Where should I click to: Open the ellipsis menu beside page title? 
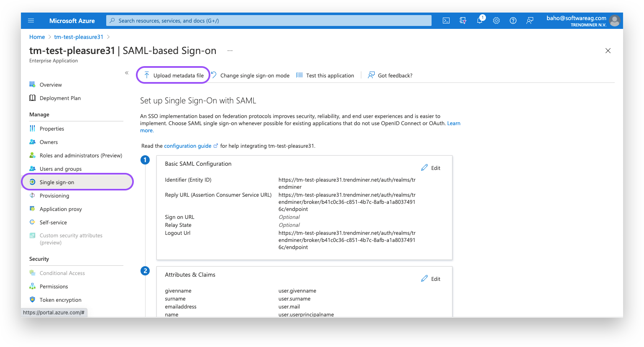click(x=230, y=50)
